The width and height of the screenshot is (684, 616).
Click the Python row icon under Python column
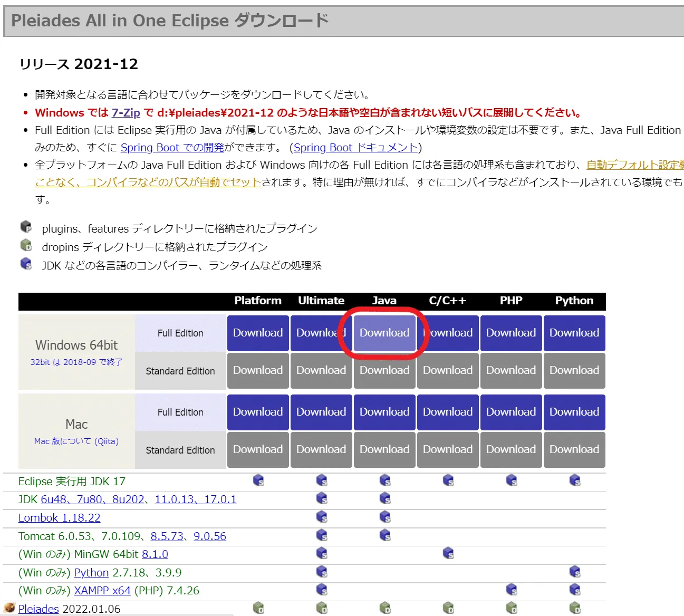tap(575, 572)
